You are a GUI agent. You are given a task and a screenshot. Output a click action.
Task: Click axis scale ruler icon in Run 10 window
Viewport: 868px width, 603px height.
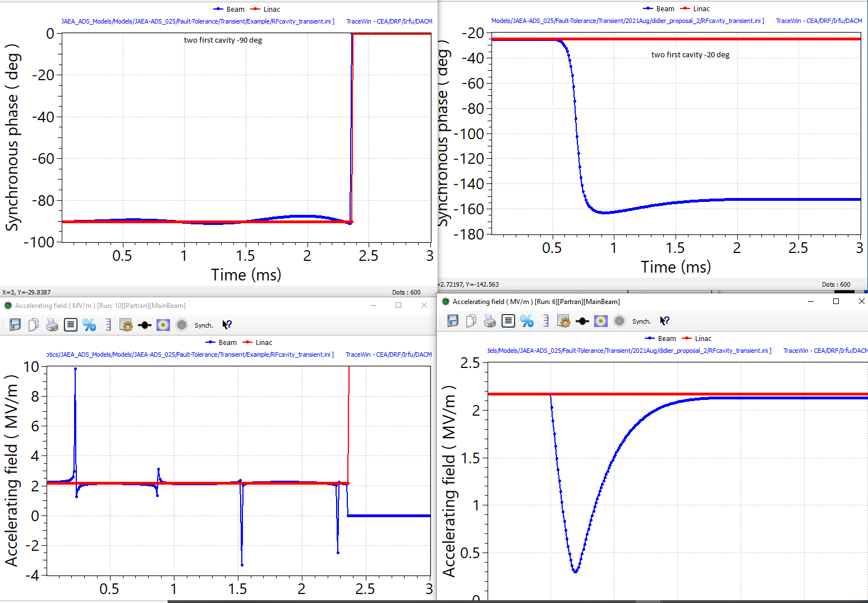point(108,325)
